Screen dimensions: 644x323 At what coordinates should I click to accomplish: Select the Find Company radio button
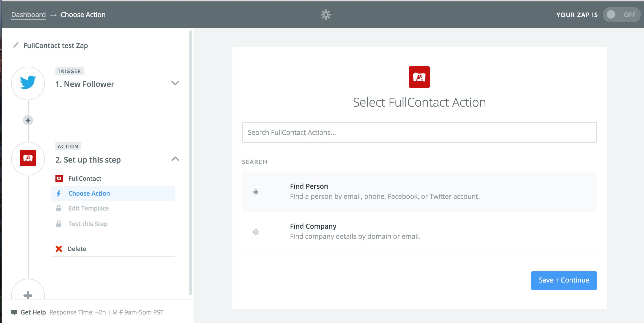coord(256,232)
